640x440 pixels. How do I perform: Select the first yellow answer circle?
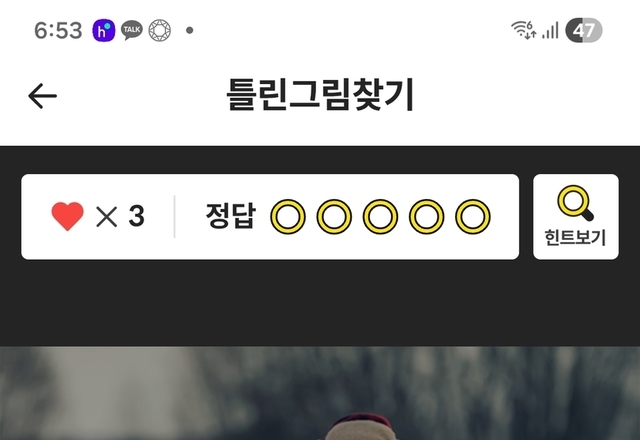(x=288, y=217)
